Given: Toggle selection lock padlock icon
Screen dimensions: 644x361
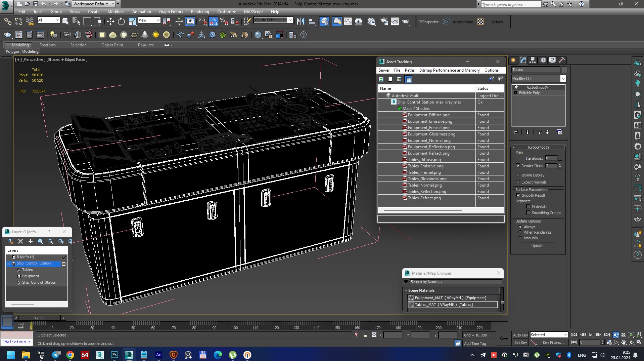Looking at the screenshot, I should (x=365, y=335).
